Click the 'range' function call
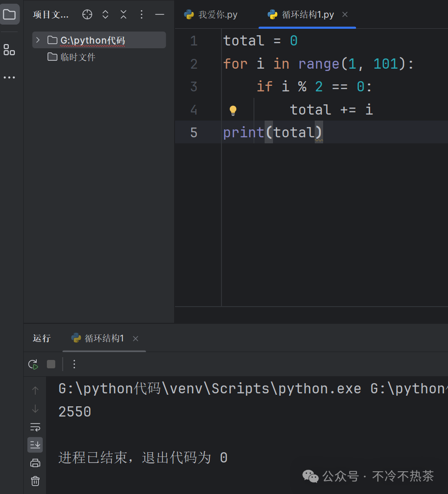The image size is (448, 494). (x=318, y=64)
